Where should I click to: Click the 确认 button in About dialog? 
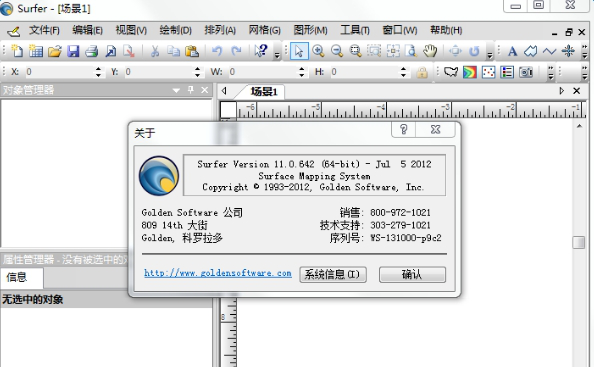(412, 274)
